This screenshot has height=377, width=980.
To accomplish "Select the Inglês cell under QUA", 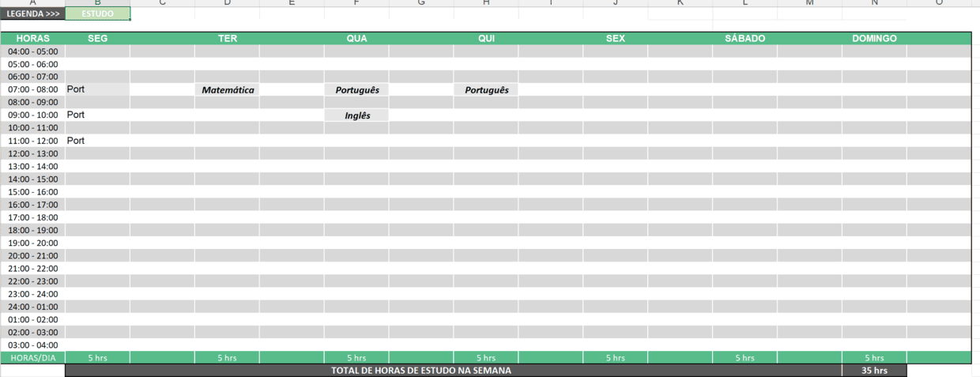I will click(356, 115).
